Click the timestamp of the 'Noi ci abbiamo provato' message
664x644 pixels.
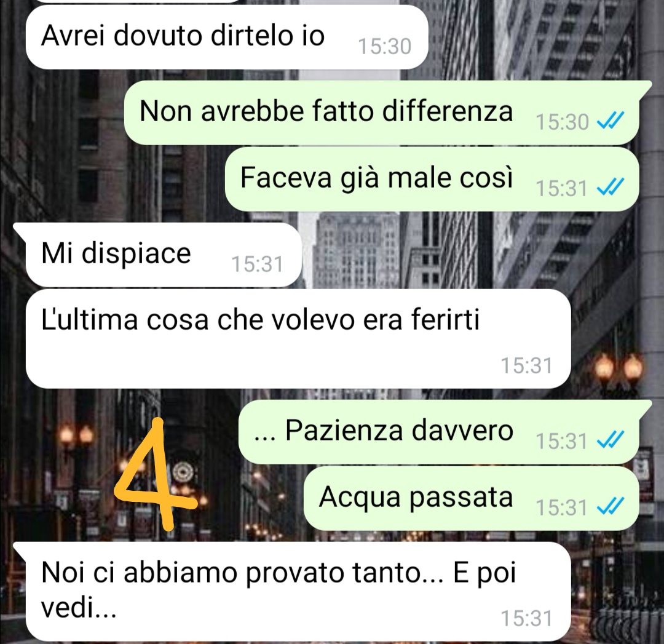point(526,619)
